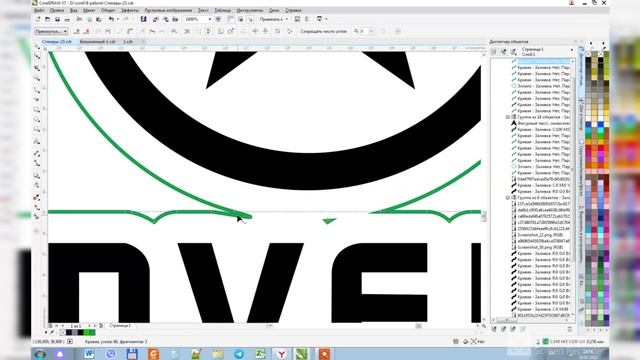Select the Crop tool in the toolbox

(37, 67)
